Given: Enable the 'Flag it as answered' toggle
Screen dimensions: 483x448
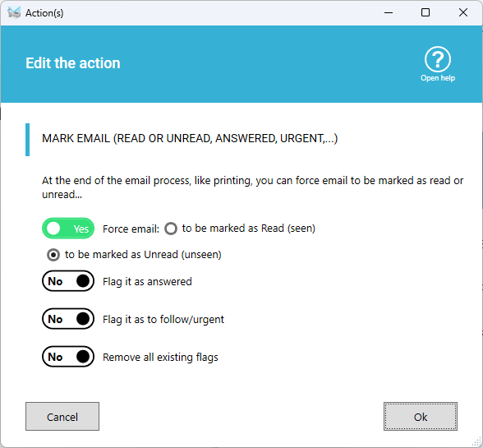Looking at the screenshot, I should (68, 281).
